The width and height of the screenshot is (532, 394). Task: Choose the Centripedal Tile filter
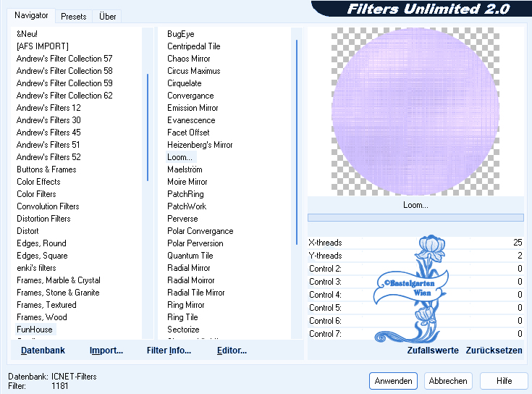[x=194, y=46]
